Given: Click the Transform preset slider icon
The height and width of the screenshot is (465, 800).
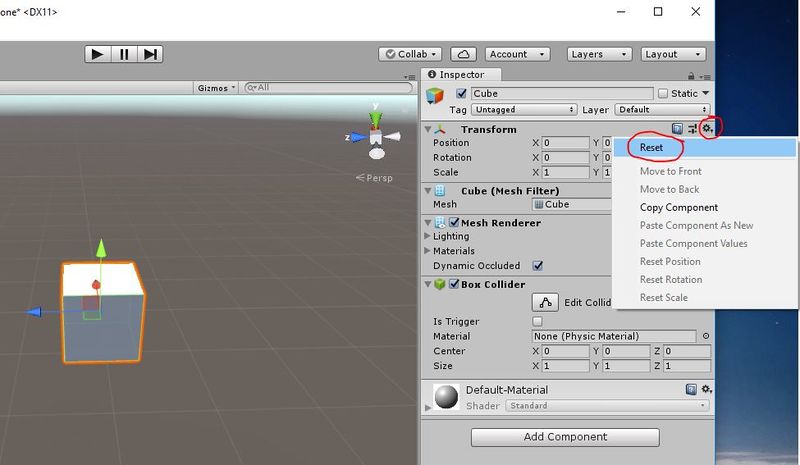Looking at the screenshot, I should click(692, 129).
